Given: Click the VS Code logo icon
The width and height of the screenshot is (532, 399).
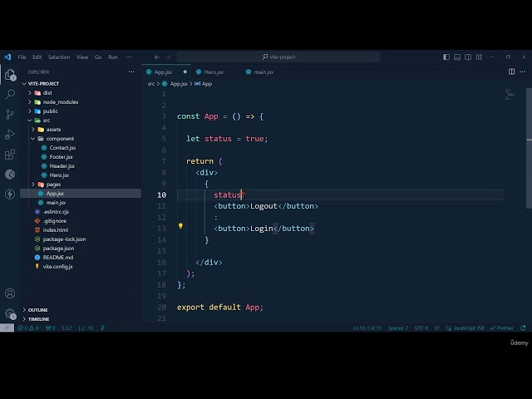Looking at the screenshot, I should point(7,57).
